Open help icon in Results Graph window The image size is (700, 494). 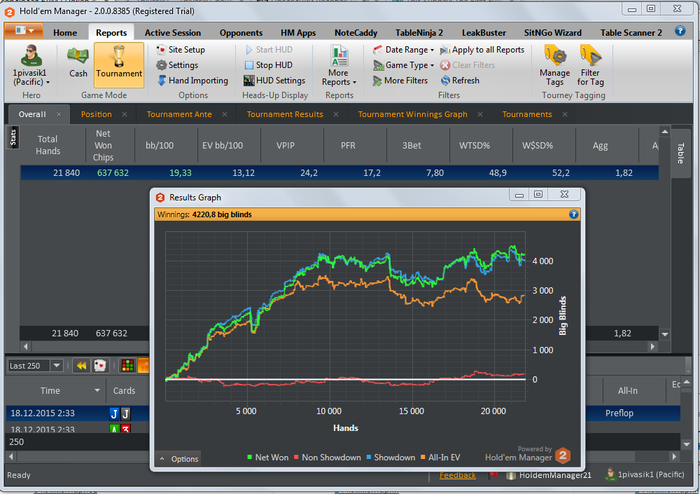(x=574, y=214)
